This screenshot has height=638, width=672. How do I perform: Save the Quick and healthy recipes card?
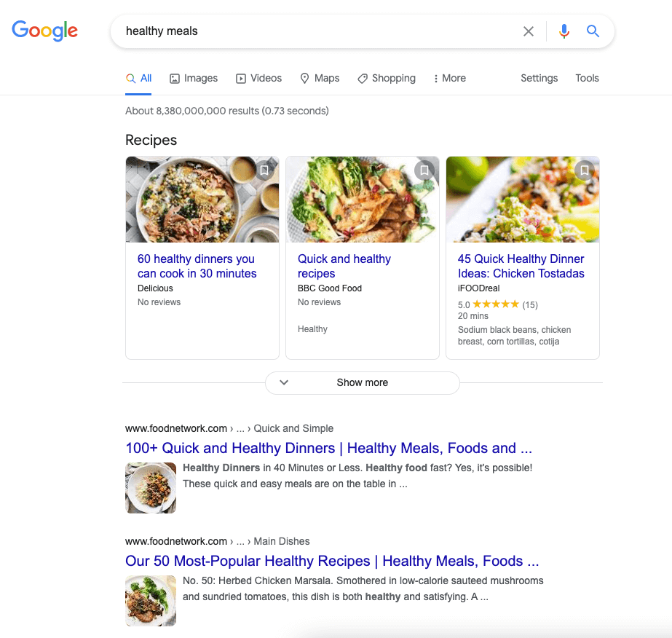[424, 170]
